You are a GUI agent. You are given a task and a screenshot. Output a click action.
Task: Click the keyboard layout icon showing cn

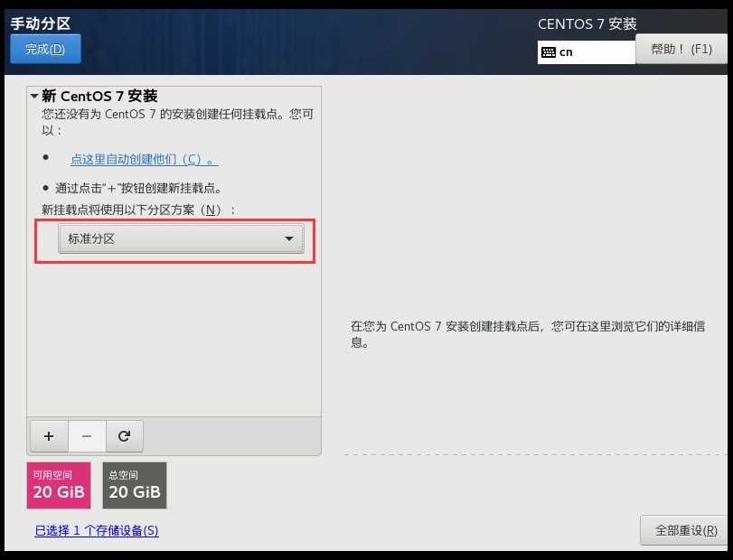point(551,52)
